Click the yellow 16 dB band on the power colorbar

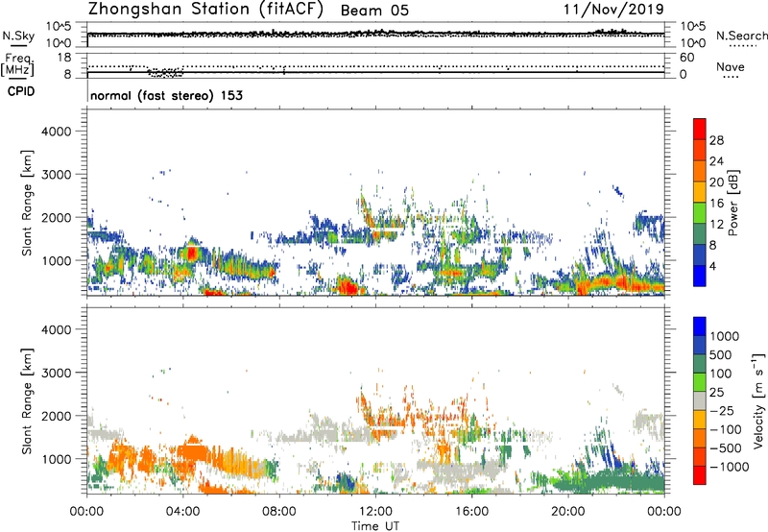click(x=700, y=191)
